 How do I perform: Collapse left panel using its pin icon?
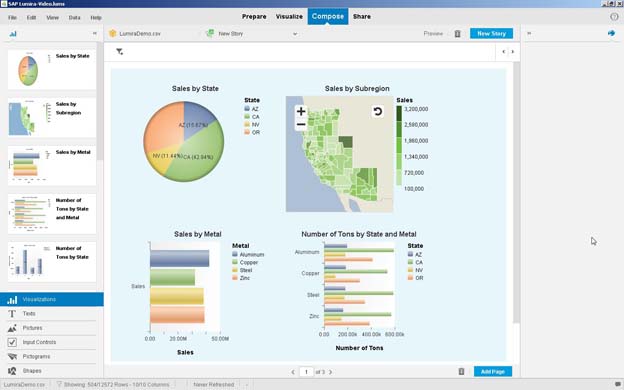click(x=94, y=33)
